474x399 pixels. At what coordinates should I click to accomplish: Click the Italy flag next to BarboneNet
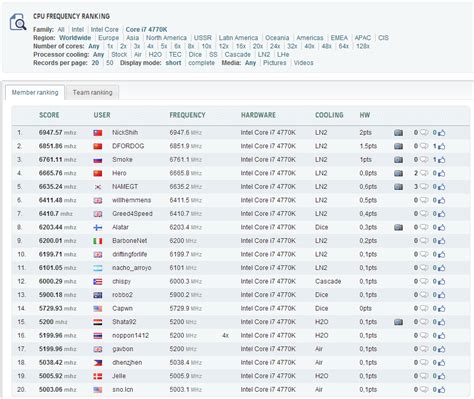(x=98, y=241)
